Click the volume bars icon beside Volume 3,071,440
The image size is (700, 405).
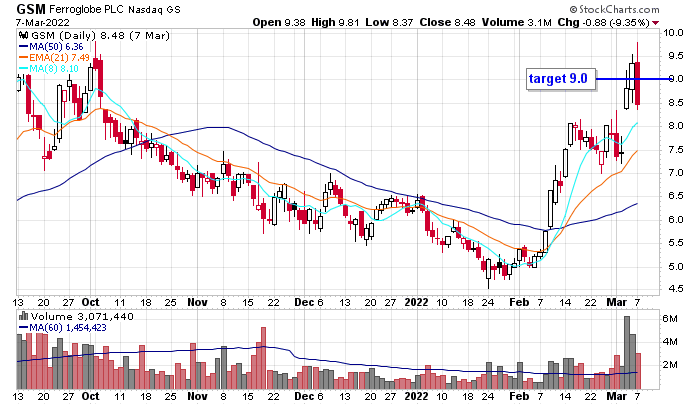23,317
